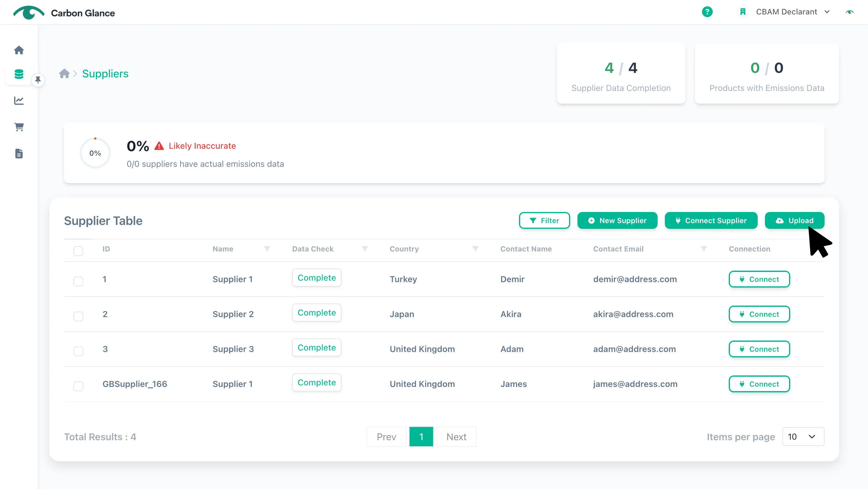Screen dimensions: 868x489
Task: Click the Suppliers breadcrumb link
Action: coord(105,73)
